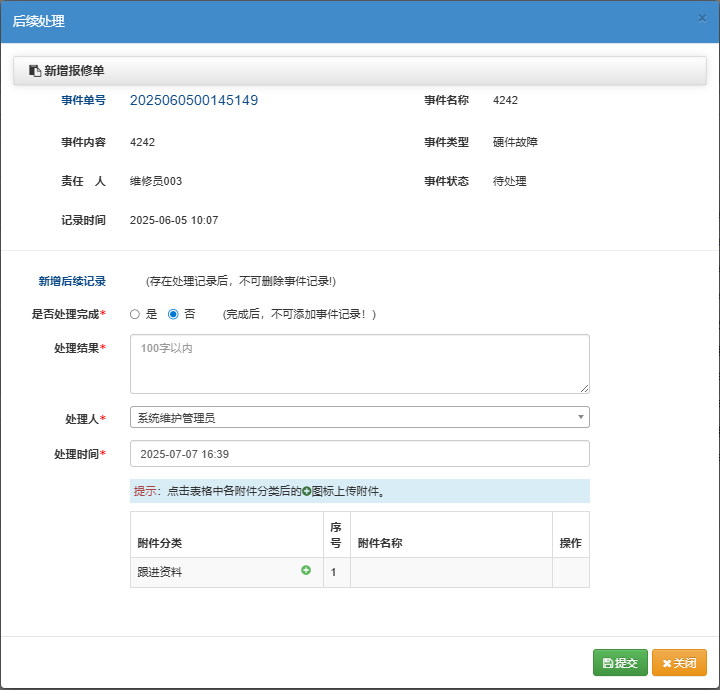Click the note 存在处理记录后，不可删除事件记录
720x690 pixels.
click(241, 281)
